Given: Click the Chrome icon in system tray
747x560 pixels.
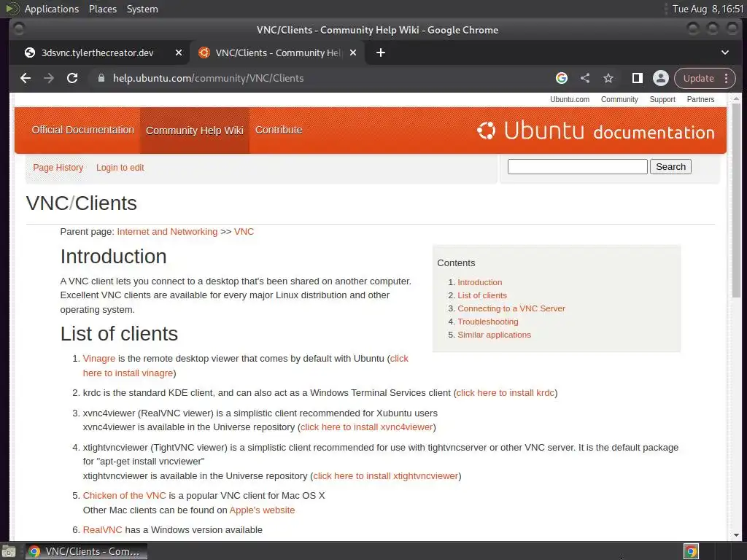Looking at the screenshot, I should (x=691, y=551).
